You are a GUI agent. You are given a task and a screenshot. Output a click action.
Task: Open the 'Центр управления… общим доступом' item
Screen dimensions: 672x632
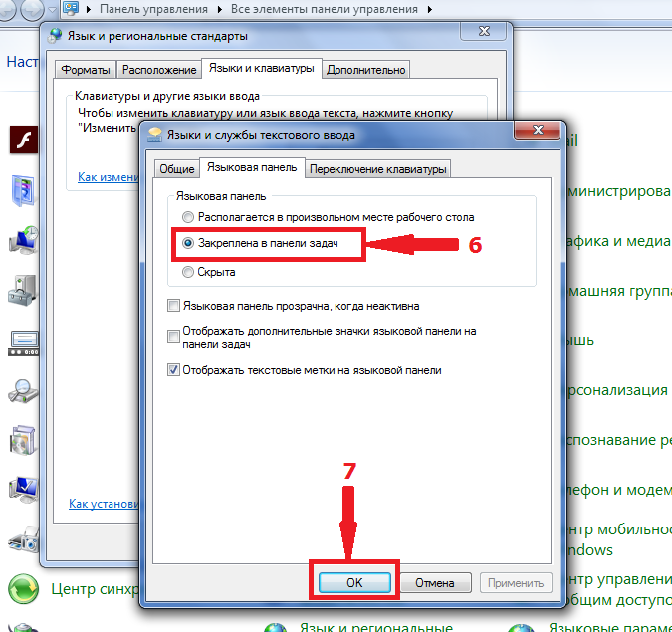click(x=619, y=589)
